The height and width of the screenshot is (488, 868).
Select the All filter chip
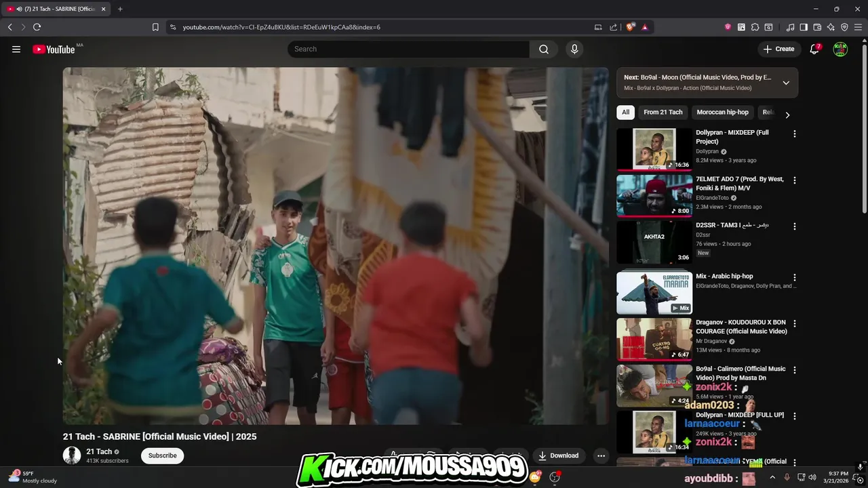[625, 113]
